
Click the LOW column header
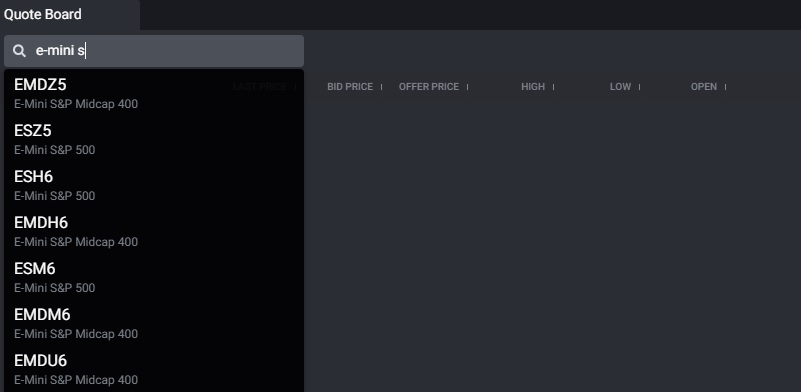coord(620,87)
